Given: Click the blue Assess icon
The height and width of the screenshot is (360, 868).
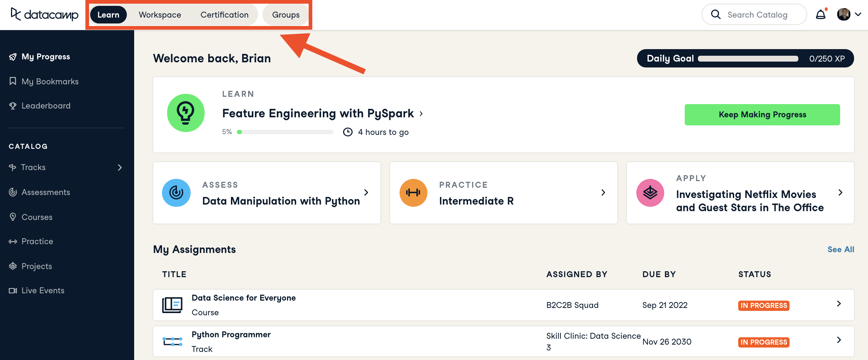Looking at the screenshot, I should tap(176, 193).
